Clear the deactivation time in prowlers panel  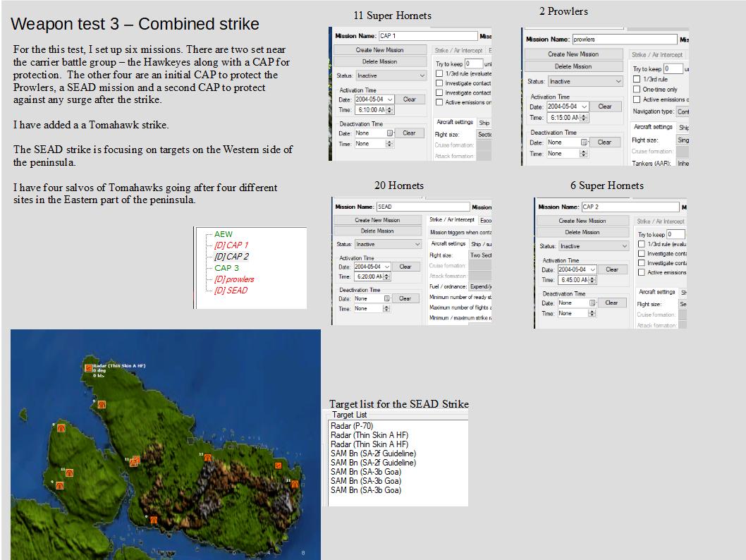[604, 142]
